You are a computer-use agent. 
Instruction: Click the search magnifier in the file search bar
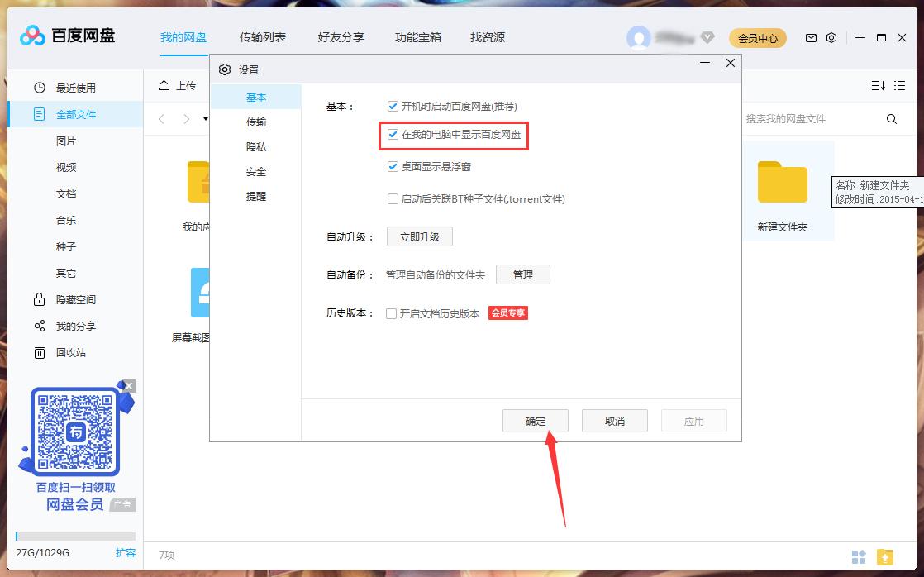(891, 119)
